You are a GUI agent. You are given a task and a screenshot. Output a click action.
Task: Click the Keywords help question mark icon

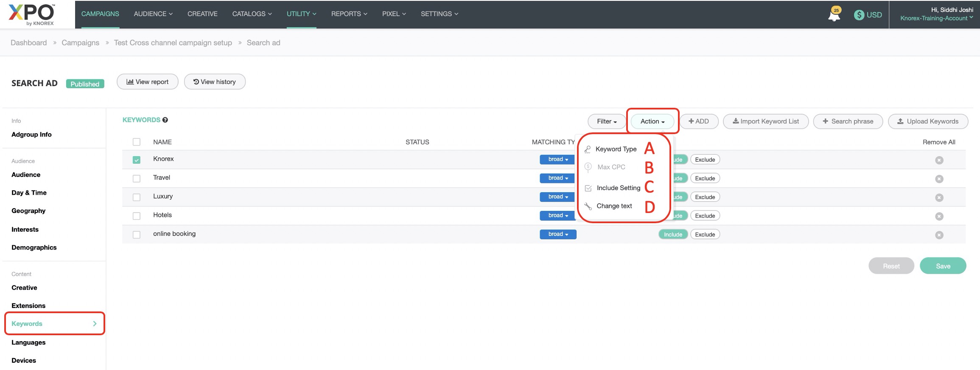pos(165,120)
